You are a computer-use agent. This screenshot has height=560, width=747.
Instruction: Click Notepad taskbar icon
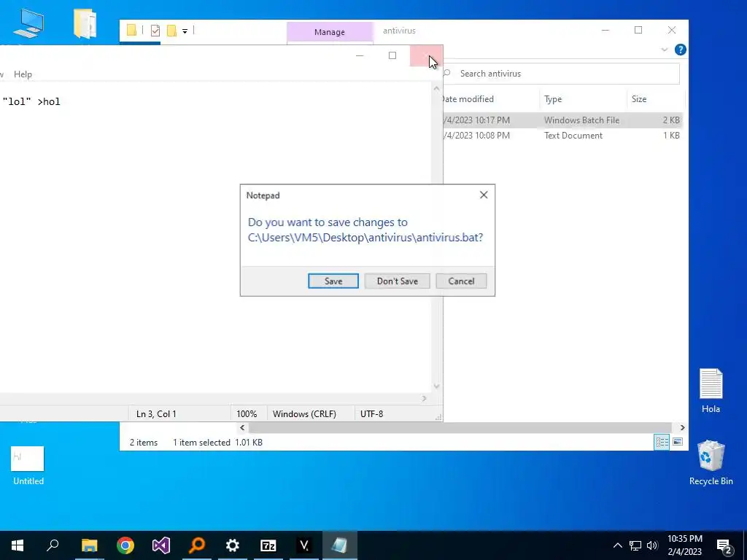click(340, 545)
